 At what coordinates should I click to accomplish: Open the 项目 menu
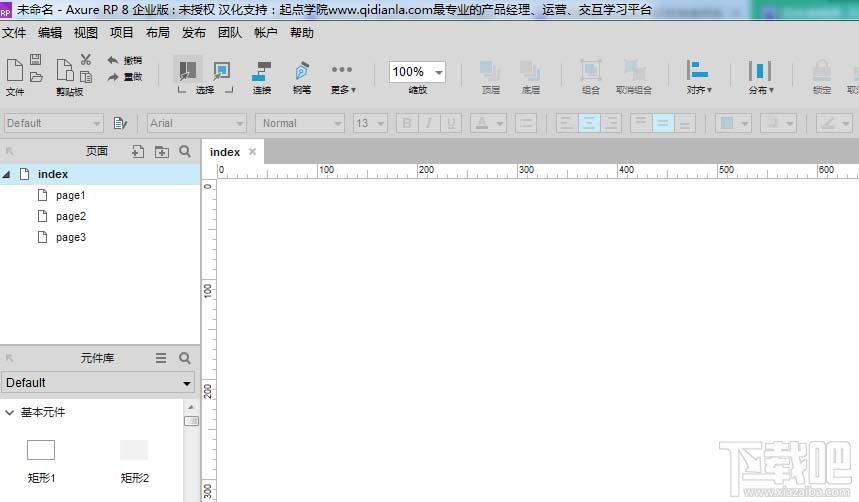point(122,33)
